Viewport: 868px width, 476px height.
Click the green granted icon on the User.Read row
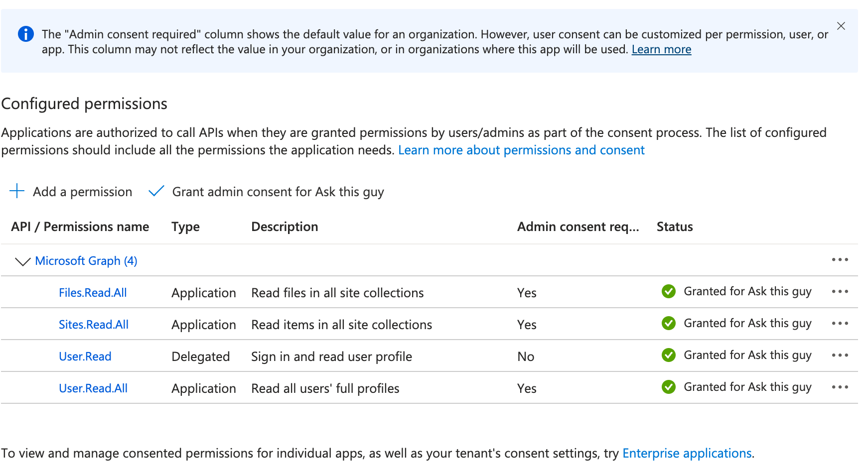pos(669,355)
